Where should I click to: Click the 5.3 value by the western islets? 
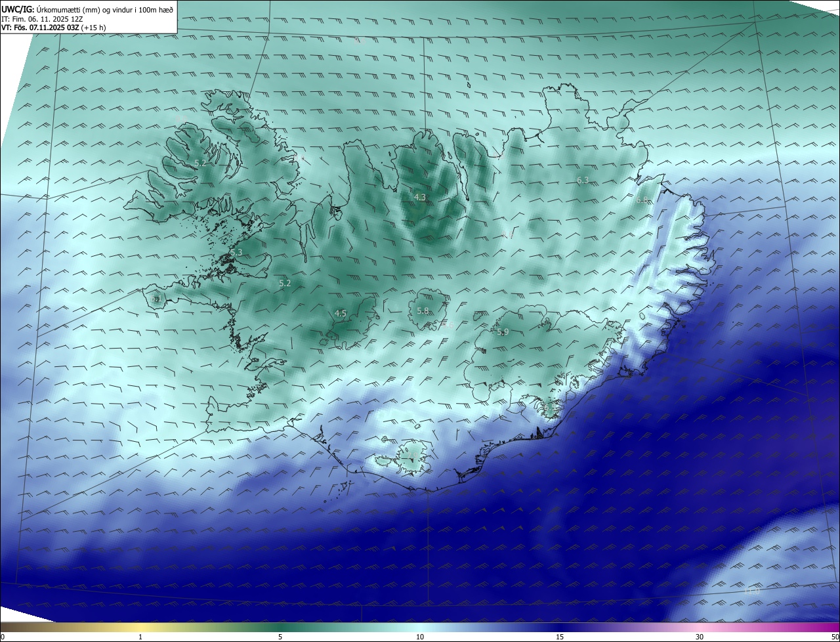coord(236,252)
